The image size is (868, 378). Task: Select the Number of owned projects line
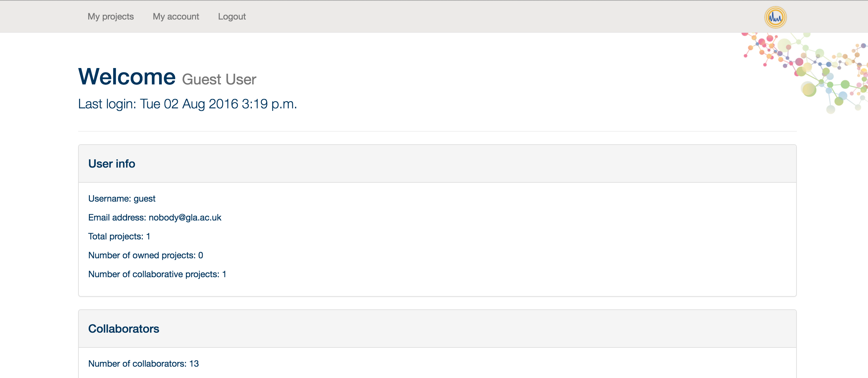pos(146,255)
